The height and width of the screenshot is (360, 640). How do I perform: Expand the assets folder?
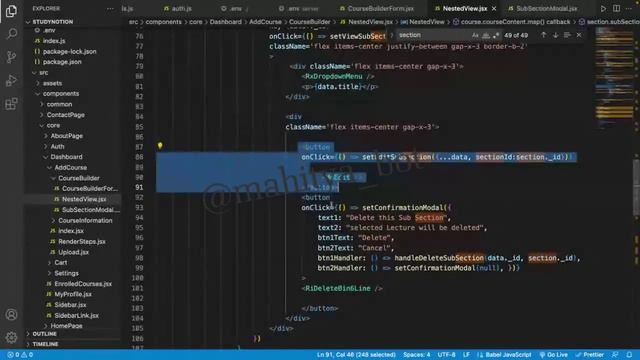[x=53, y=83]
